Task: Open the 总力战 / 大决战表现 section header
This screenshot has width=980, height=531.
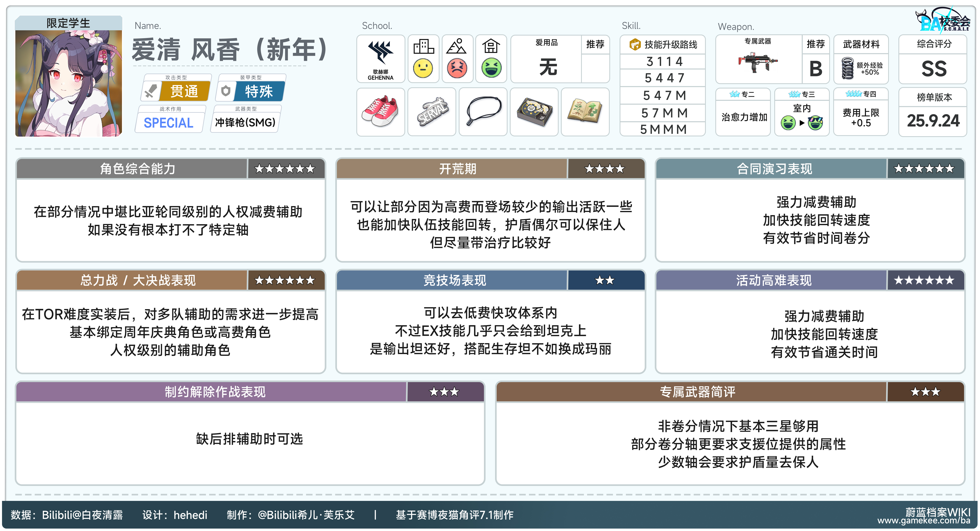Action: pyautogui.click(x=137, y=280)
